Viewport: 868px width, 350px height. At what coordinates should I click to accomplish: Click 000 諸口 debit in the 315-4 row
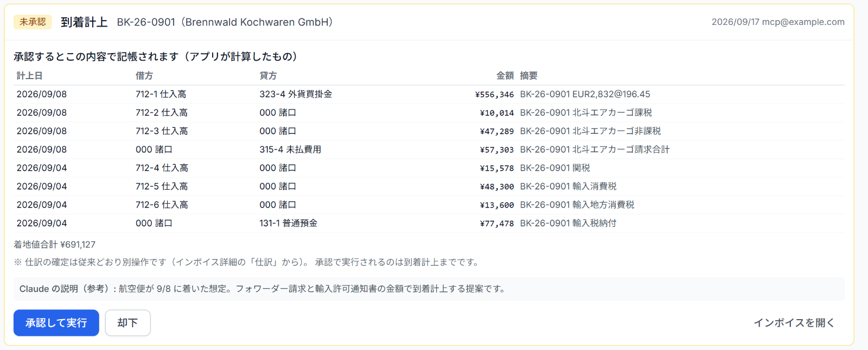[154, 150]
